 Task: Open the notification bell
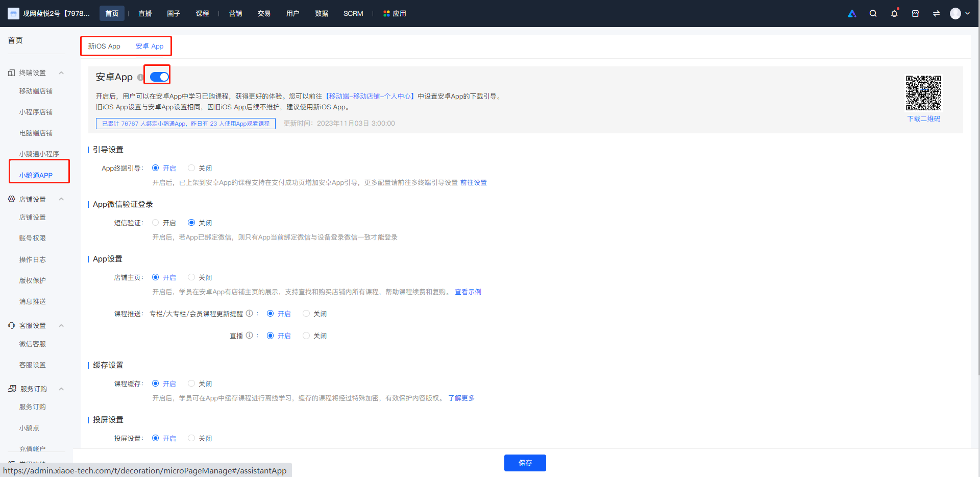click(x=894, y=14)
